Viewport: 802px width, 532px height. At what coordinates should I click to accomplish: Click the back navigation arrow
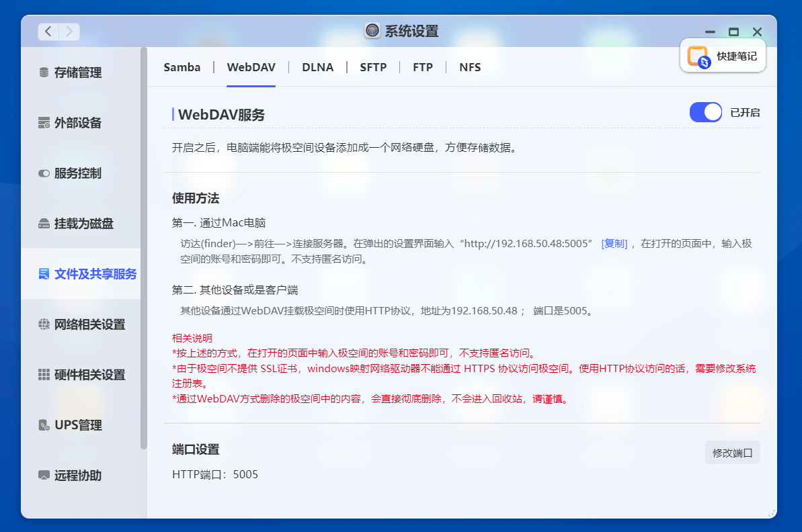pos(47,31)
